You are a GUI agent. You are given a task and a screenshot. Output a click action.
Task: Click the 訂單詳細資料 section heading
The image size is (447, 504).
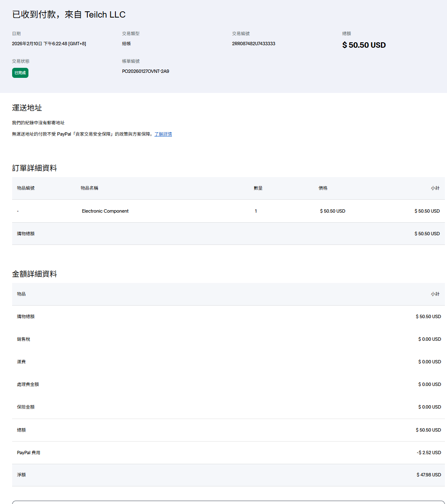click(x=34, y=168)
